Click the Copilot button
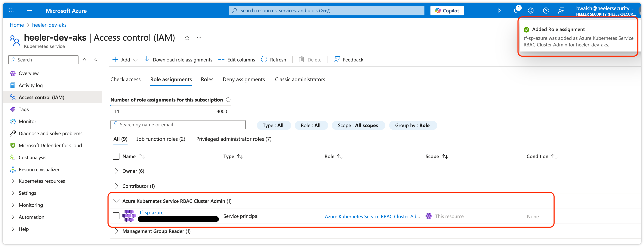Viewport: 644px width, 247px height. [x=447, y=11]
